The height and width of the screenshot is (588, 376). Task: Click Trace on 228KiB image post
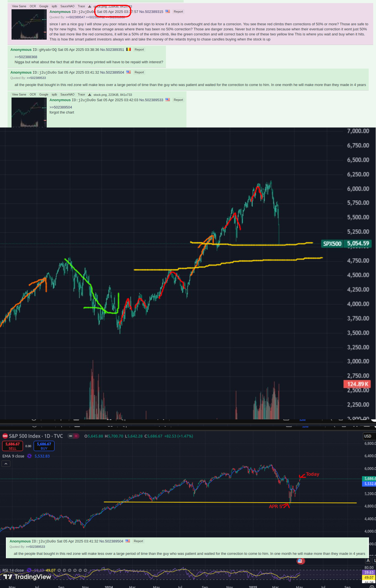tap(81, 6)
